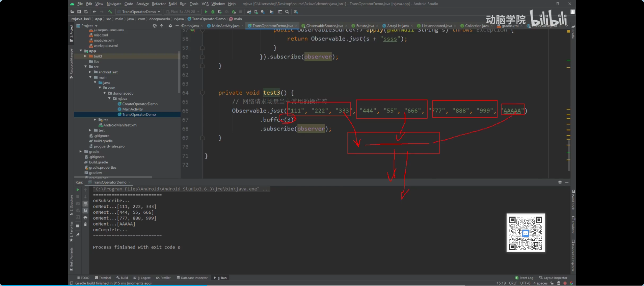Click the Open folder toolbar icon

tap(72, 12)
